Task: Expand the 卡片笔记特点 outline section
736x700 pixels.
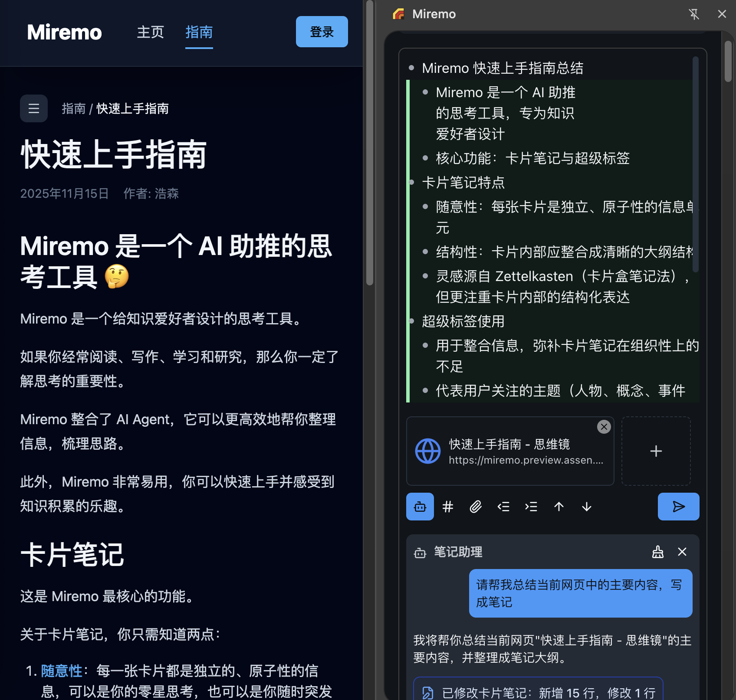Action: [411, 183]
